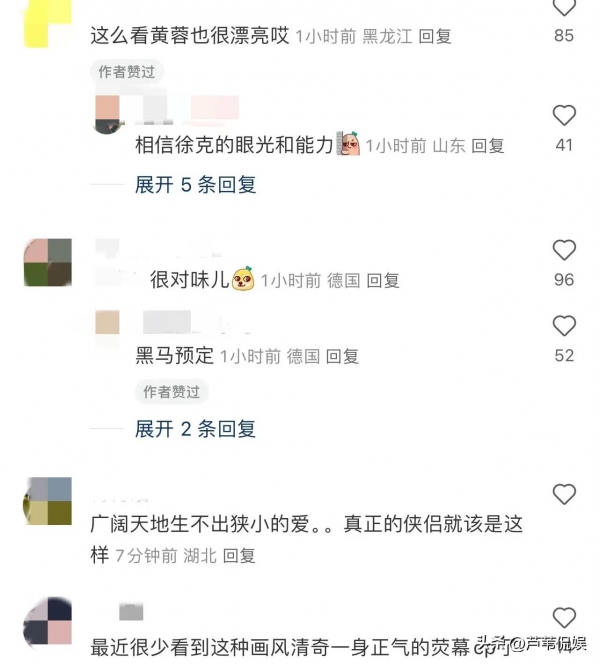The width and height of the screenshot is (600, 664).
Task: Expand 展开 2 条回复
Action: tap(196, 429)
